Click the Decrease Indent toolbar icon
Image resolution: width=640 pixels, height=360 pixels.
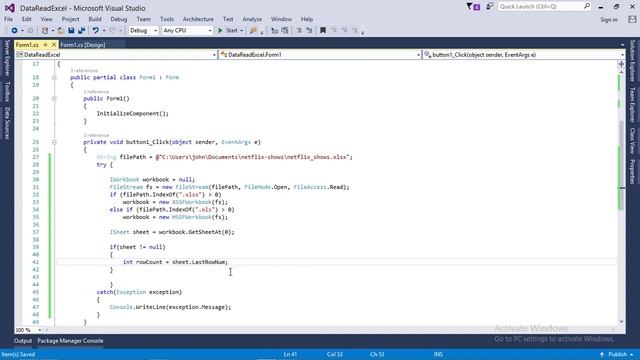point(299,31)
